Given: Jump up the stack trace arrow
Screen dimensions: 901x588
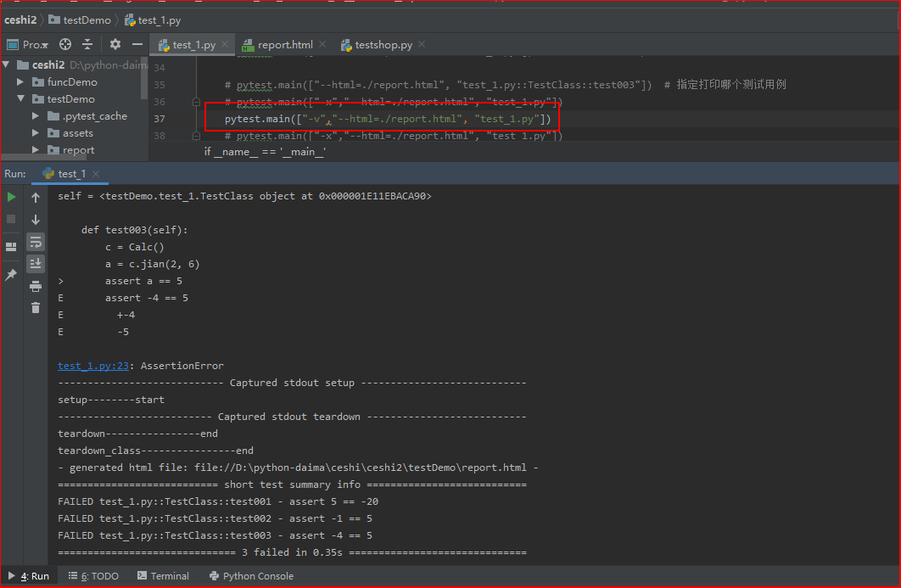Looking at the screenshot, I should pos(36,198).
